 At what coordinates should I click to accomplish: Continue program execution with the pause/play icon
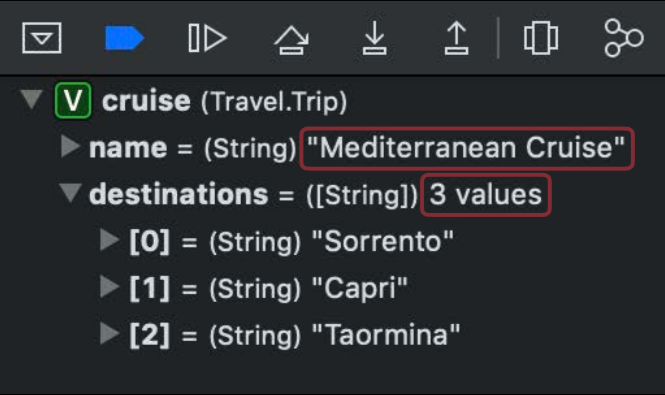pos(207,38)
